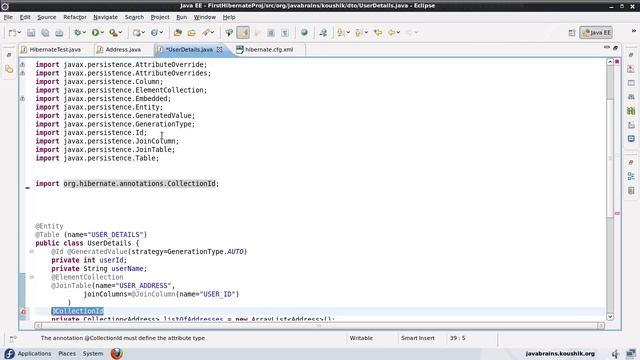Click the Open Task folder icon
This screenshot has height=360, width=640.
(191, 33)
